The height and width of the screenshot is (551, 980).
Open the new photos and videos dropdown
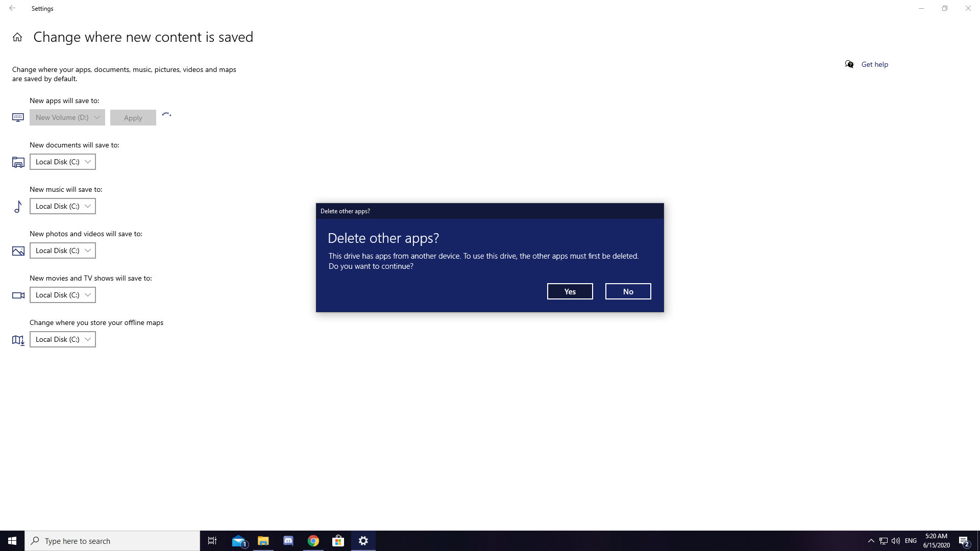click(63, 251)
